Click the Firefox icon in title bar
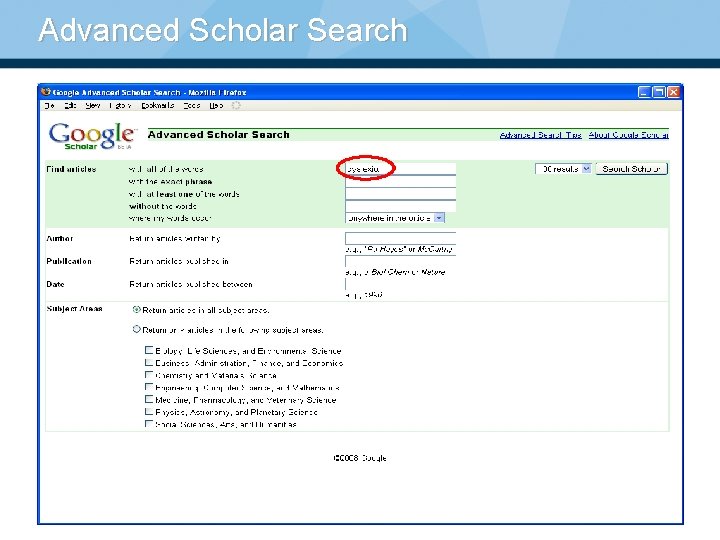 tap(45, 92)
